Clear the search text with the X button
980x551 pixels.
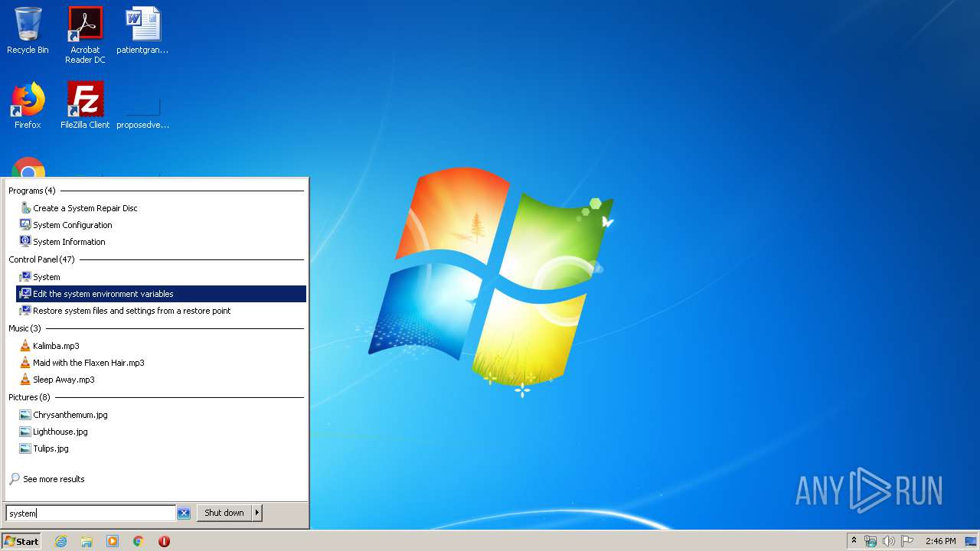tap(184, 514)
